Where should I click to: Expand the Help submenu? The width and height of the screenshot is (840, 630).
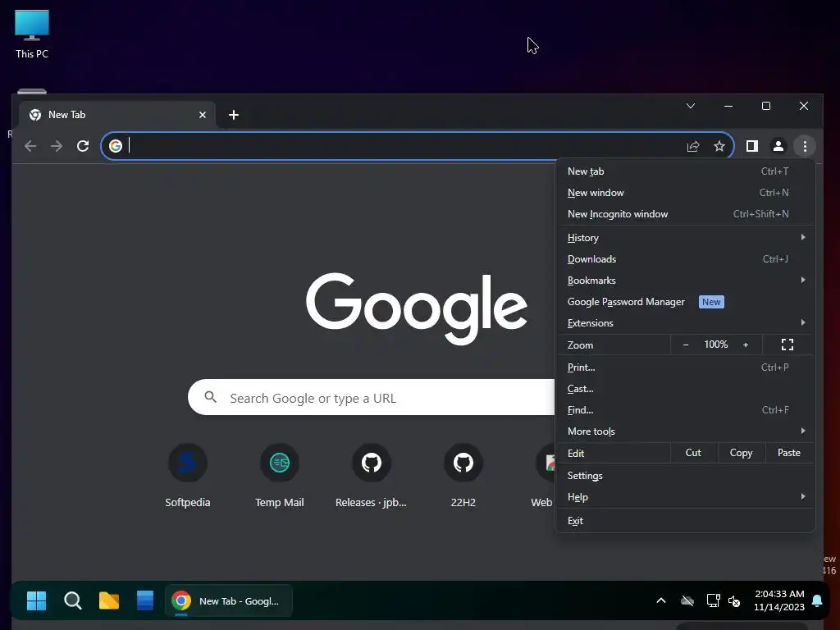click(x=685, y=497)
